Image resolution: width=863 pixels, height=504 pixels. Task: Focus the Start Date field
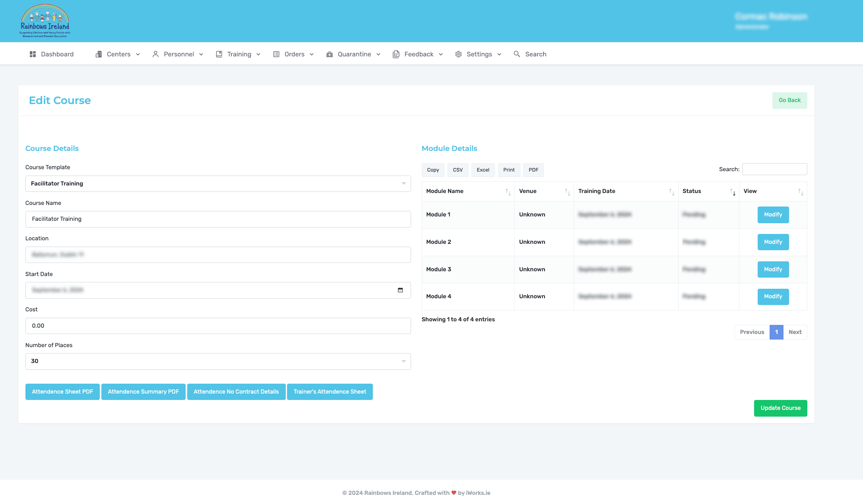[218, 290]
